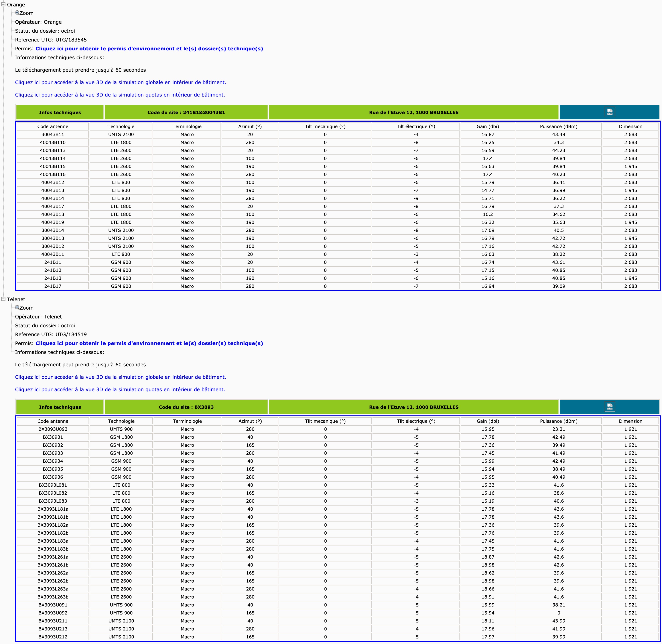
Task: Open Telenet 3D global simulation view link
Action: 120,377
